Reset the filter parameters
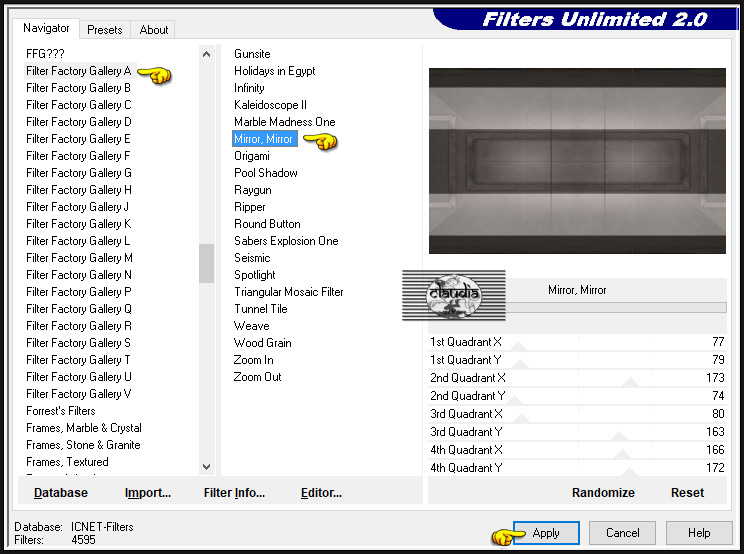 tap(687, 493)
